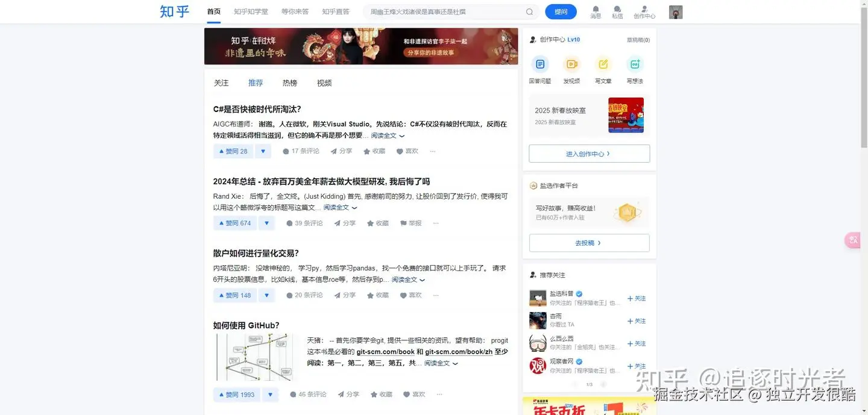Follow 盐选科普 with +关注
The width and height of the screenshot is (868, 415).
pyautogui.click(x=637, y=298)
